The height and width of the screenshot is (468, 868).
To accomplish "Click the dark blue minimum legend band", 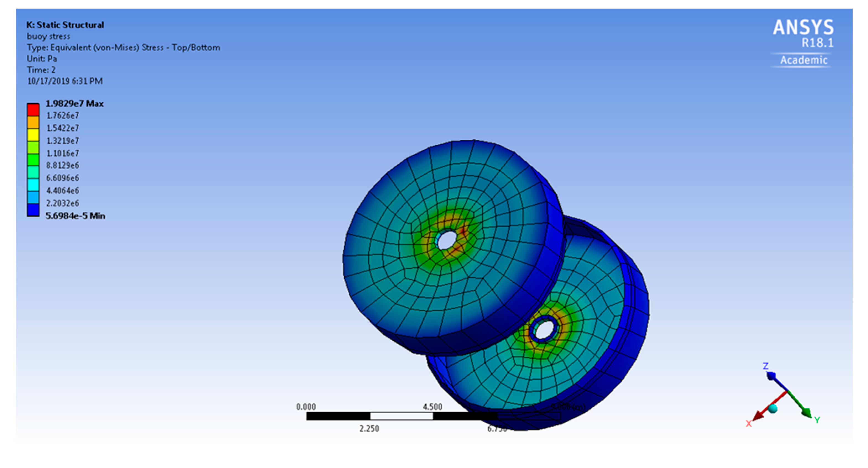I will coord(33,210).
